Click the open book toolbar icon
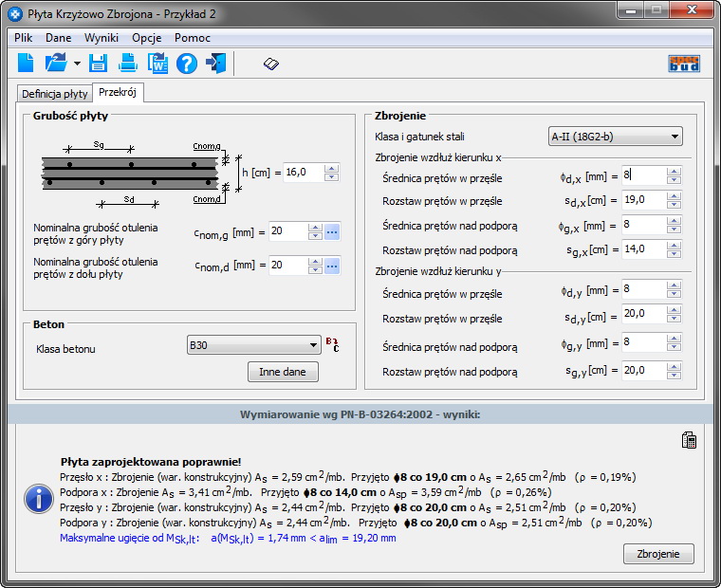The height and width of the screenshot is (588, 721). coord(271,64)
